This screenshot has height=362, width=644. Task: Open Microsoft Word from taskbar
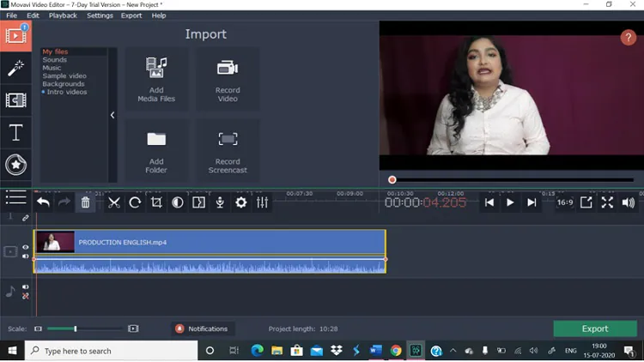(x=376, y=351)
